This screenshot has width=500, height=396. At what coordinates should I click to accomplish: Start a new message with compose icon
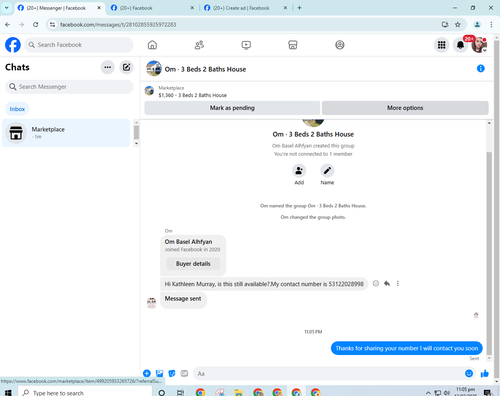click(126, 67)
